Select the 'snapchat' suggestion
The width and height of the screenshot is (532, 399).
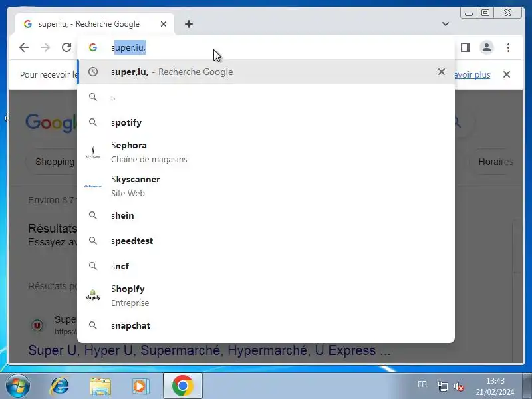(266, 325)
